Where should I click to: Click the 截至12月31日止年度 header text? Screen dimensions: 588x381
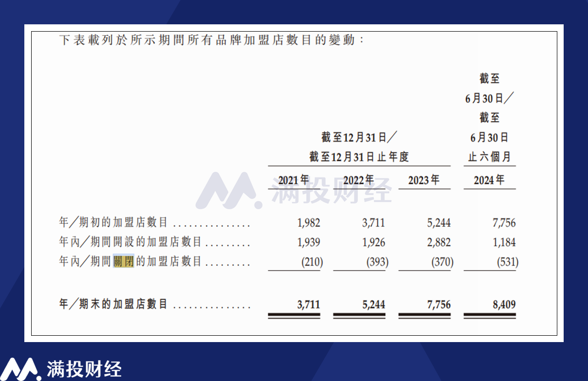point(359,157)
